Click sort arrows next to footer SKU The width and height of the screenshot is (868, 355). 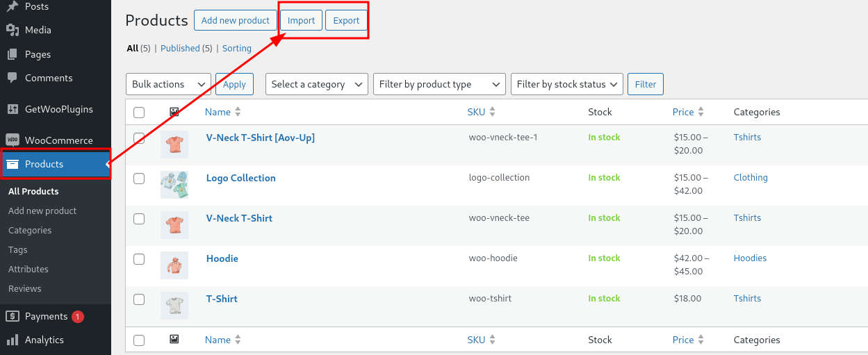(492, 340)
